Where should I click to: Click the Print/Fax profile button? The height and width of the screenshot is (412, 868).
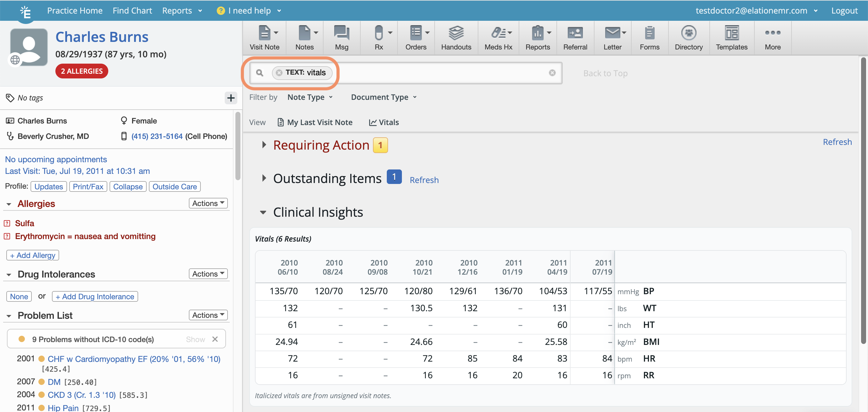point(88,186)
